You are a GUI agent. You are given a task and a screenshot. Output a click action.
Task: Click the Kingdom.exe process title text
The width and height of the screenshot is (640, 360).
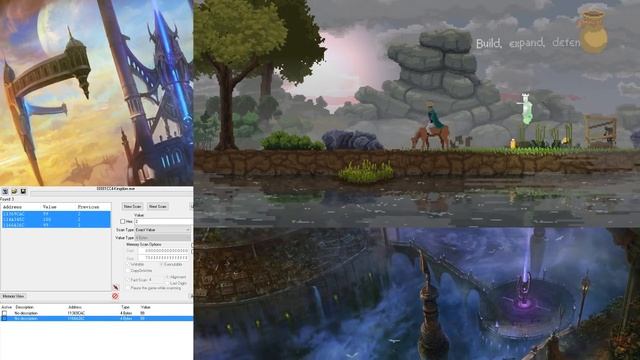click(x=116, y=189)
